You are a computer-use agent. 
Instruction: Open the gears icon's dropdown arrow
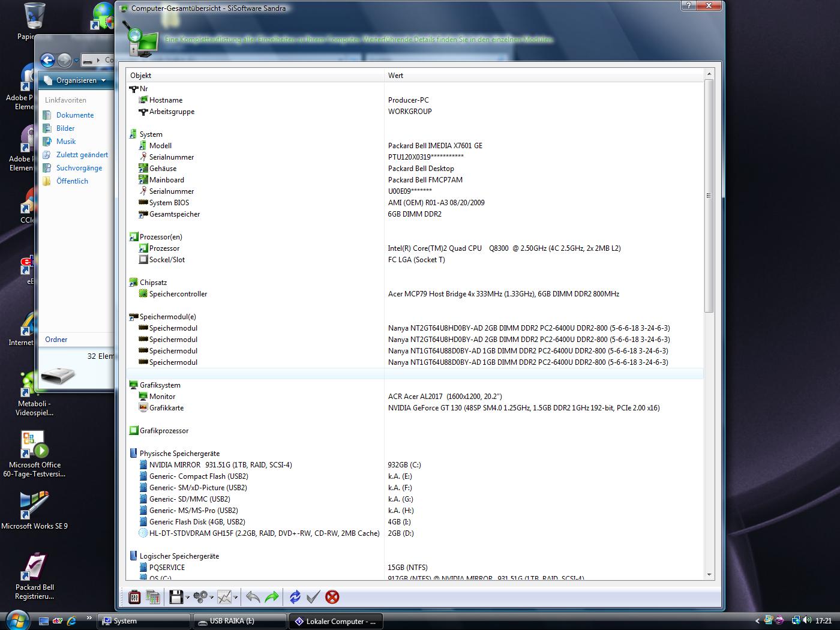coord(211,598)
